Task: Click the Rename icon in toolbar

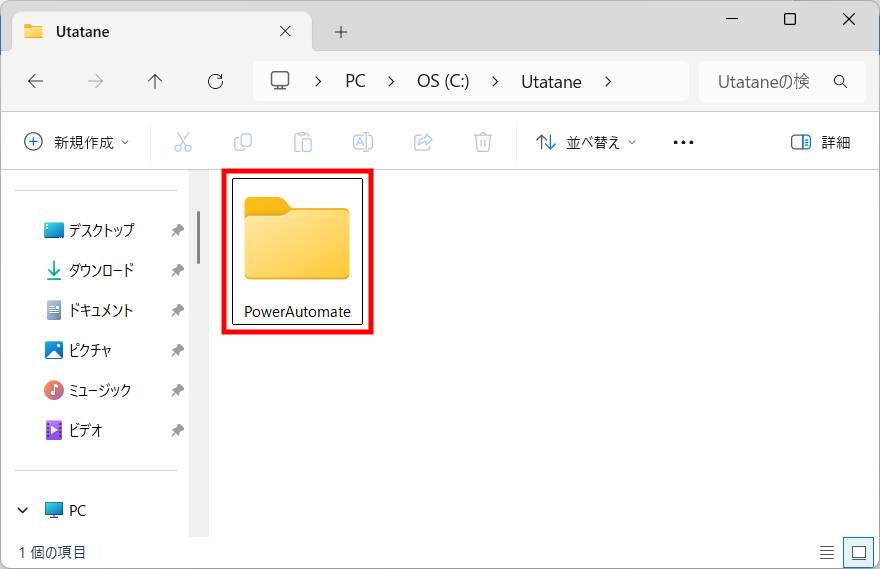Action: tap(363, 142)
